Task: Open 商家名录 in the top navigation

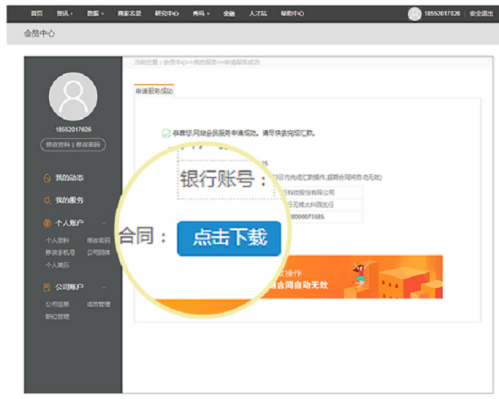Action: pos(129,14)
